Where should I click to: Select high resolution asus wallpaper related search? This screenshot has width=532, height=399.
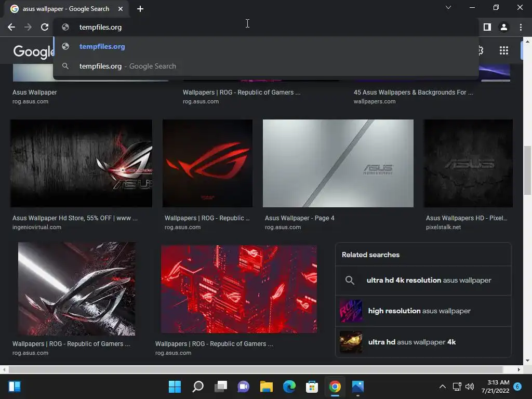click(423, 311)
